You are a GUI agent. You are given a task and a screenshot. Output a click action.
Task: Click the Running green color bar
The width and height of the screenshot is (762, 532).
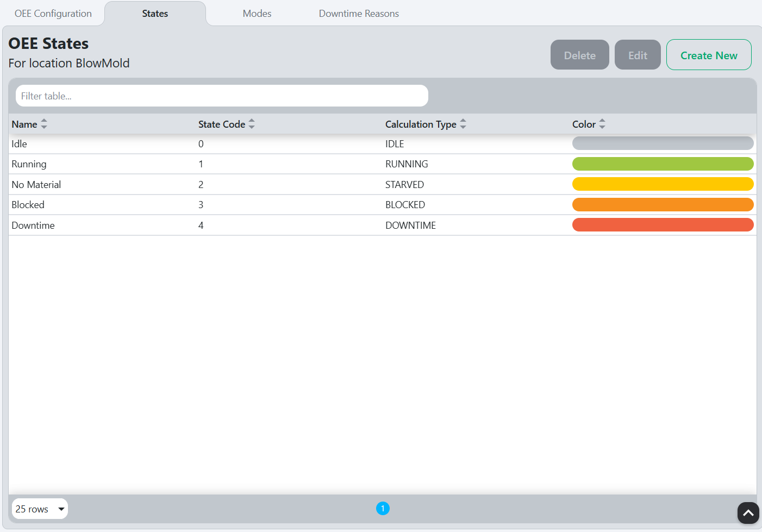(x=663, y=164)
